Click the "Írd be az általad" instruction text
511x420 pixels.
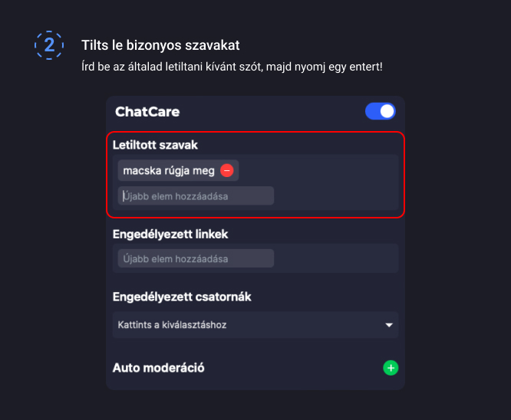coord(232,67)
